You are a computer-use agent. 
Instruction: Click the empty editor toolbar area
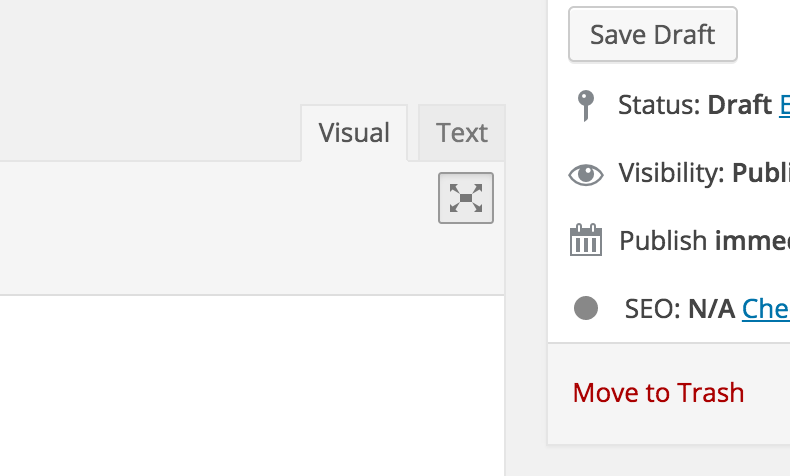coord(217,228)
